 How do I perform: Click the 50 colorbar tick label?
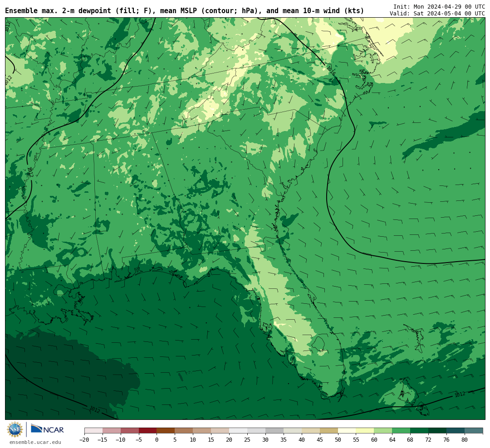338,440
